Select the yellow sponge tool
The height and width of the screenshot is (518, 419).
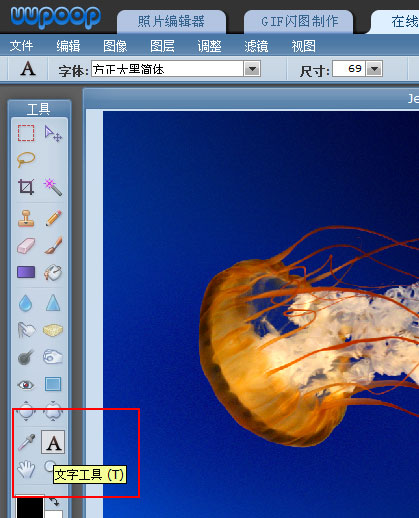[x=53, y=330]
